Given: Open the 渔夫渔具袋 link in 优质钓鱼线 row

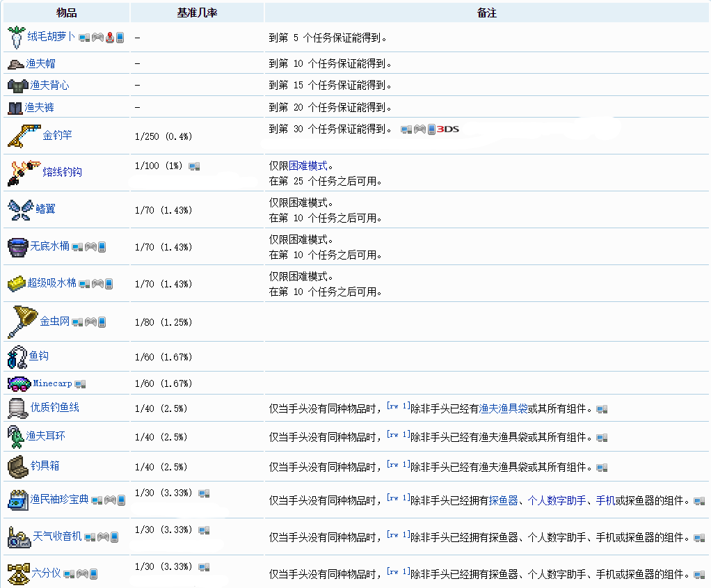Looking at the screenshot, I should 503,408.
